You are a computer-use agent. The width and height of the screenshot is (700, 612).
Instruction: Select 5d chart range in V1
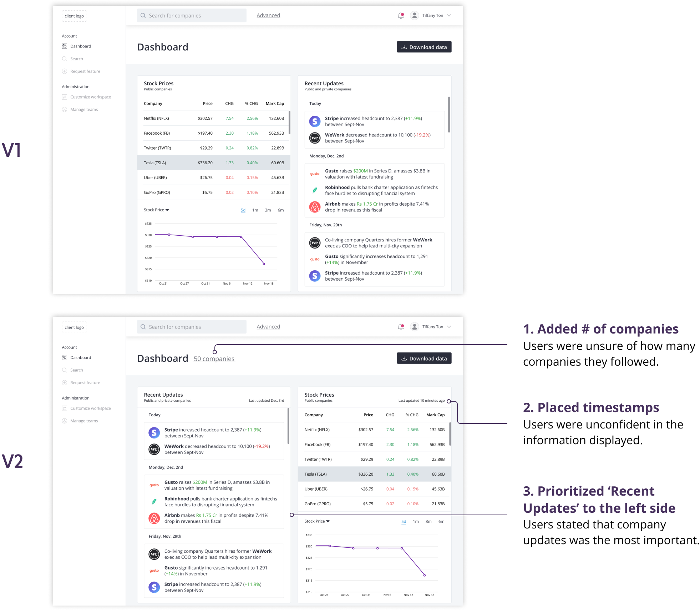(x=243, y=210)
